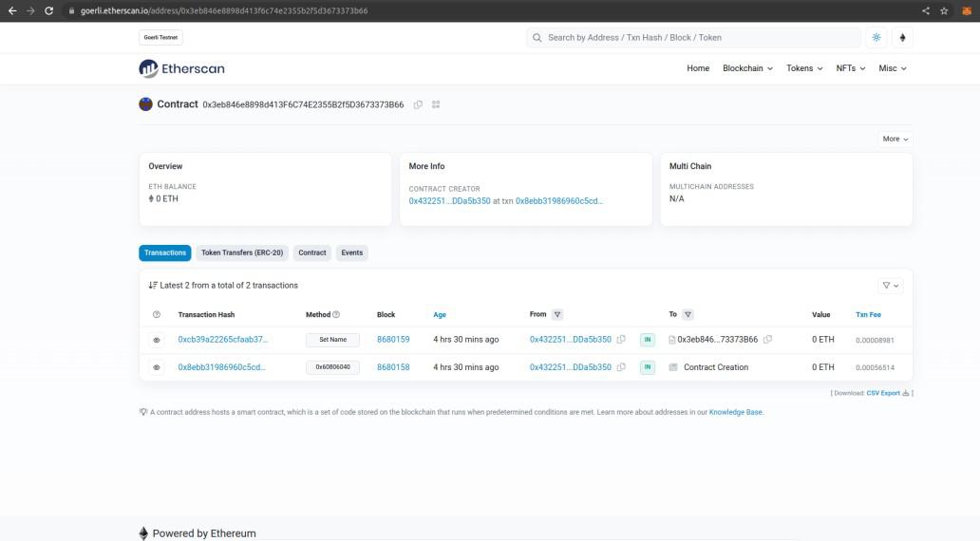Screen dimensions: 980x541
Task: Toggle preview eye for contract creation transaction
Action: (x=157, y=367)
